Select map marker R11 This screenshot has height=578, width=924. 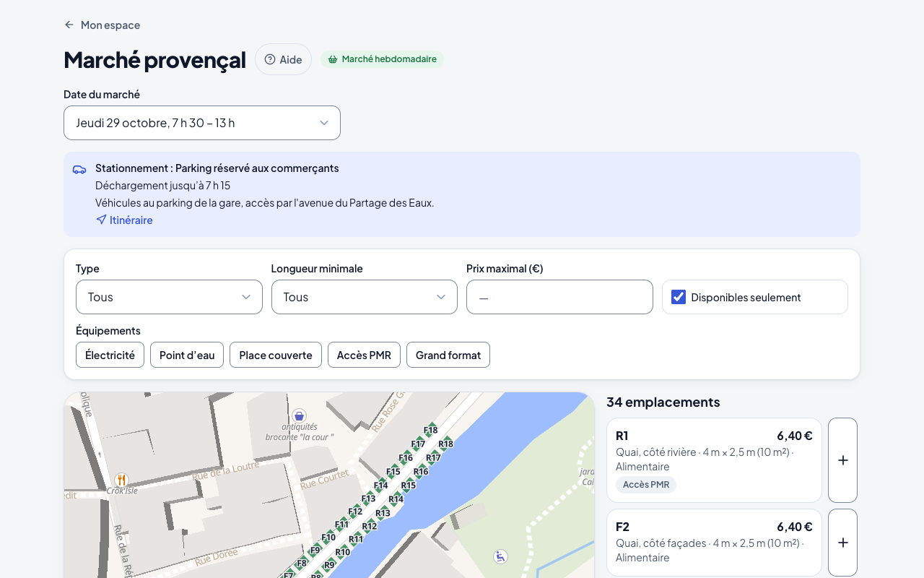[356, 539]
